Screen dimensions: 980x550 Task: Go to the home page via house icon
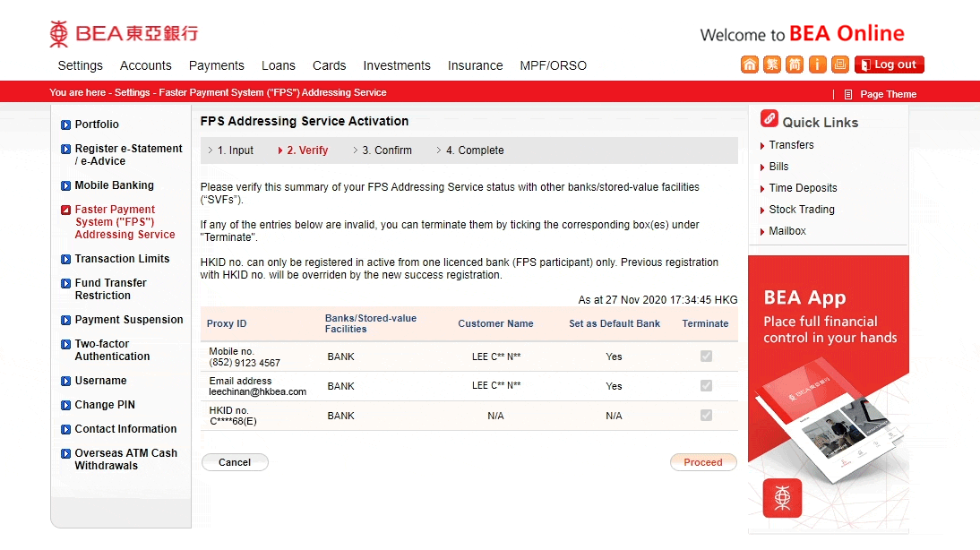pos(750,64)
